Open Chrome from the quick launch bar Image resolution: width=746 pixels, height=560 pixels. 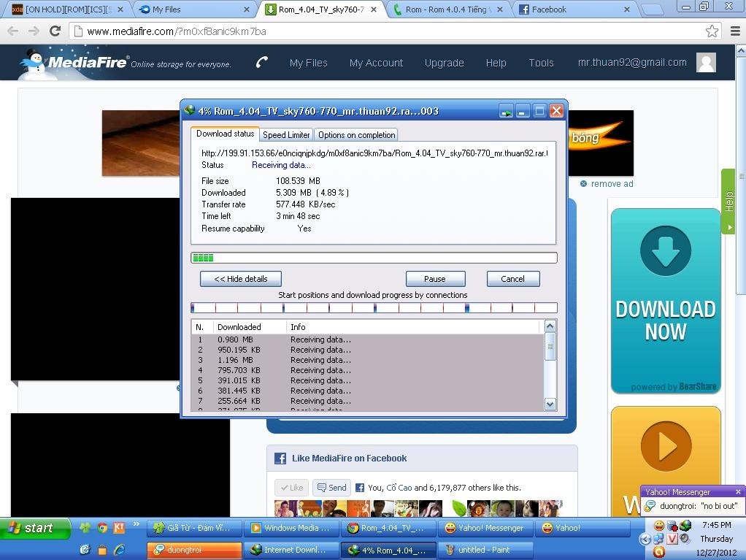pyautogui.click(x=102, y=528)
